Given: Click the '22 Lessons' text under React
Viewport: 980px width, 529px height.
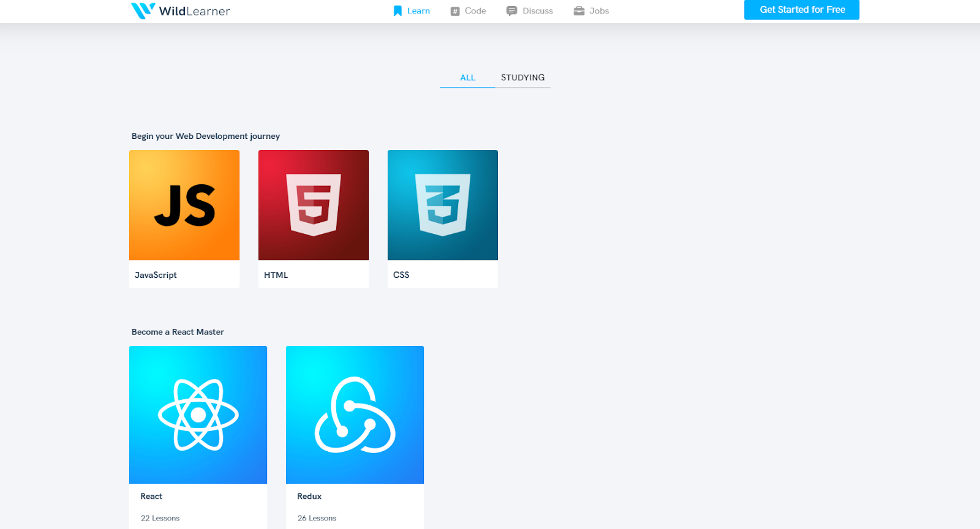Looking at the screenshot, I should coord(160,518).
